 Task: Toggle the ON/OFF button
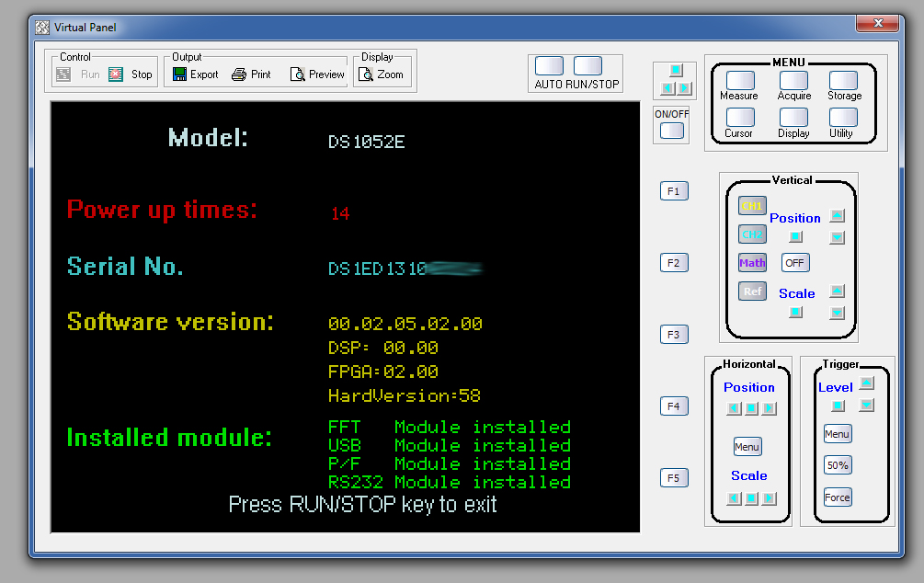point(672,131)
